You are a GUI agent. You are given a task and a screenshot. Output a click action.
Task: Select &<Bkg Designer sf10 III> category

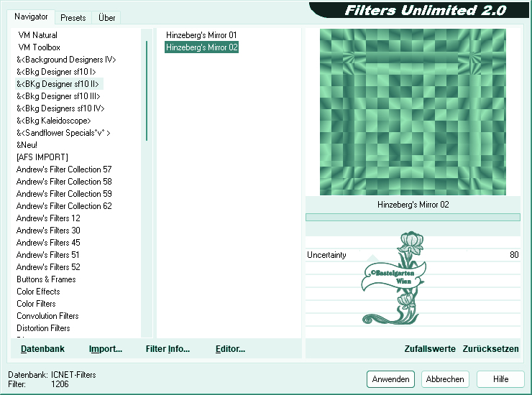click(x=58, y=96)
